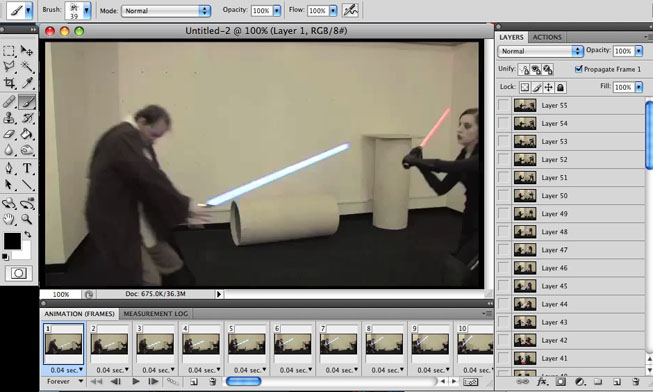Click the black foreground color swatch

point(12,241)
